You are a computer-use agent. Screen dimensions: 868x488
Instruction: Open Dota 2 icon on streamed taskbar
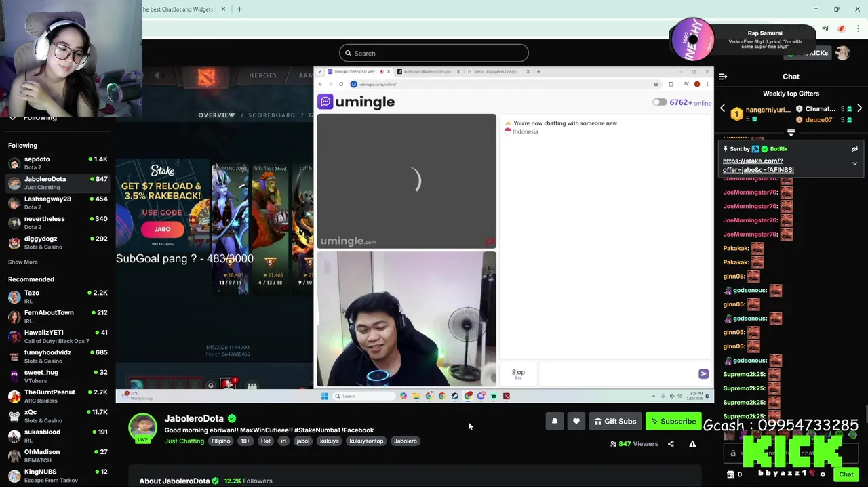[x=506, y=396]
